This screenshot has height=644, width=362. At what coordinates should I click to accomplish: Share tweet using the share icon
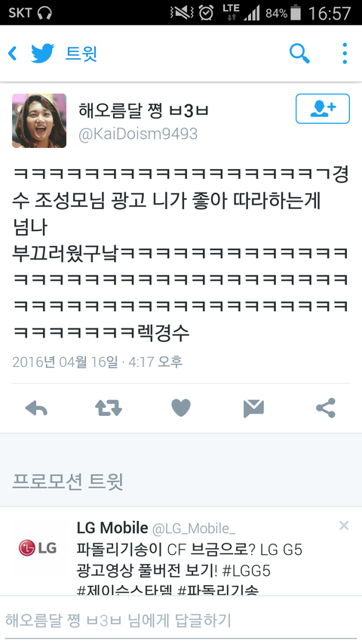[326, 408]
